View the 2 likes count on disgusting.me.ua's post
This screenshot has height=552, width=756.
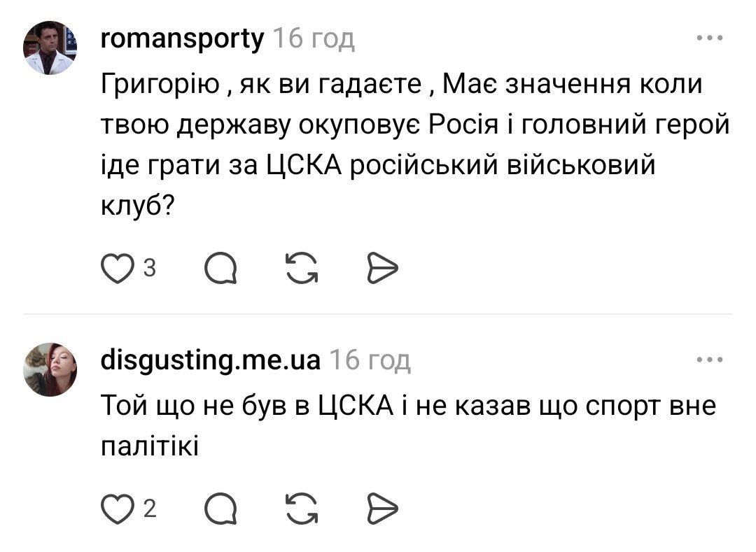pos(148,509)
